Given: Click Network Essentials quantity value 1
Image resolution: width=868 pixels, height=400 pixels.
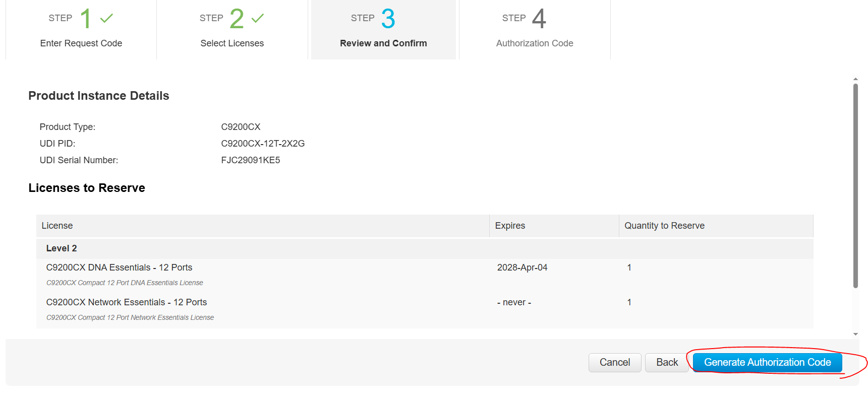Looking at the screenshot, I should (x=629, y=302).
